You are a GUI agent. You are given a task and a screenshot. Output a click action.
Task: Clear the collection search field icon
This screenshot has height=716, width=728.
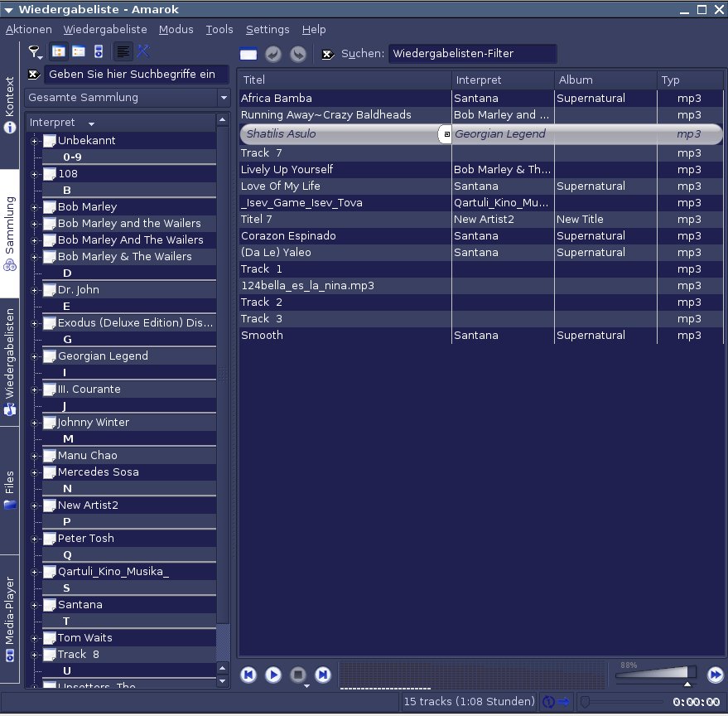pos(34,75)
